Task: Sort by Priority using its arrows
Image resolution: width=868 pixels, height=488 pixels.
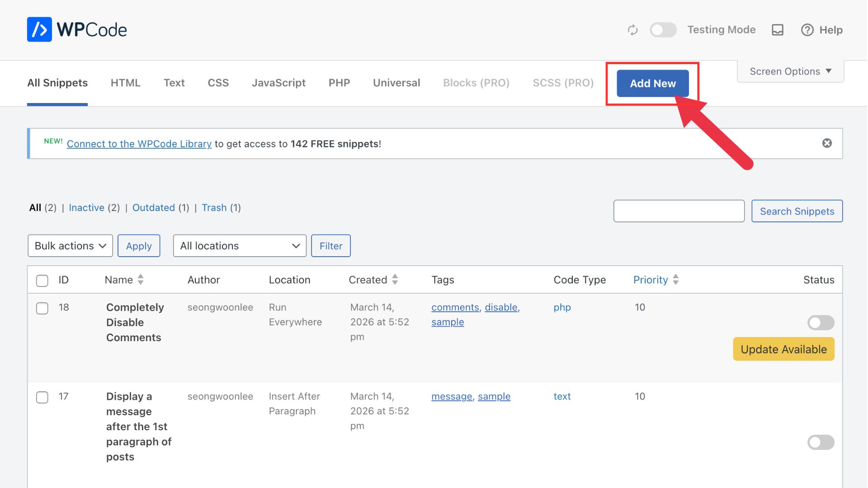Action: [676, 280]
